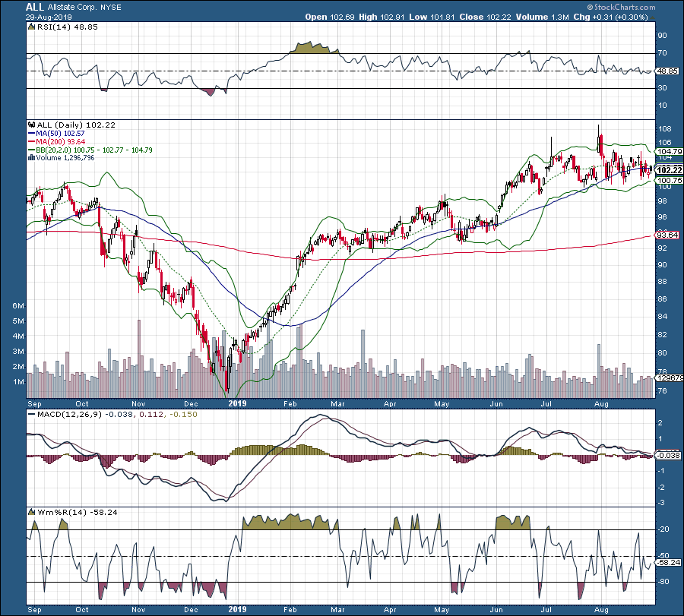This screenshot has height=616, width=684.
Task: Click the 90 label on the RSI scale
Action: pos(662,35)
